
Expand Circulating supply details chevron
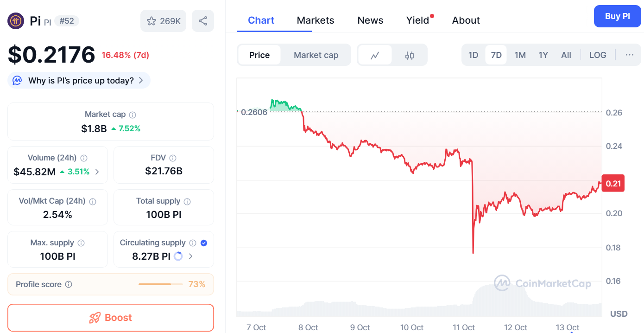[x=190, y=256]
